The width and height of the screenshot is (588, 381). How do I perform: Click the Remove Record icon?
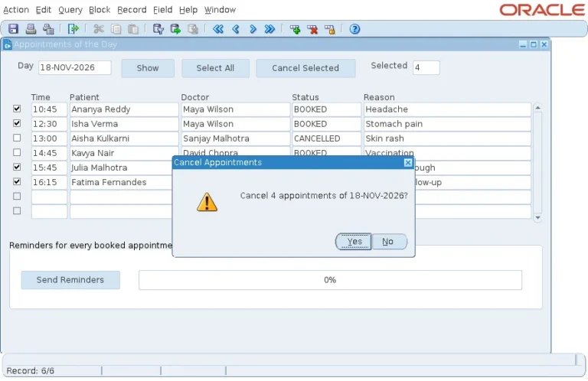312,29
